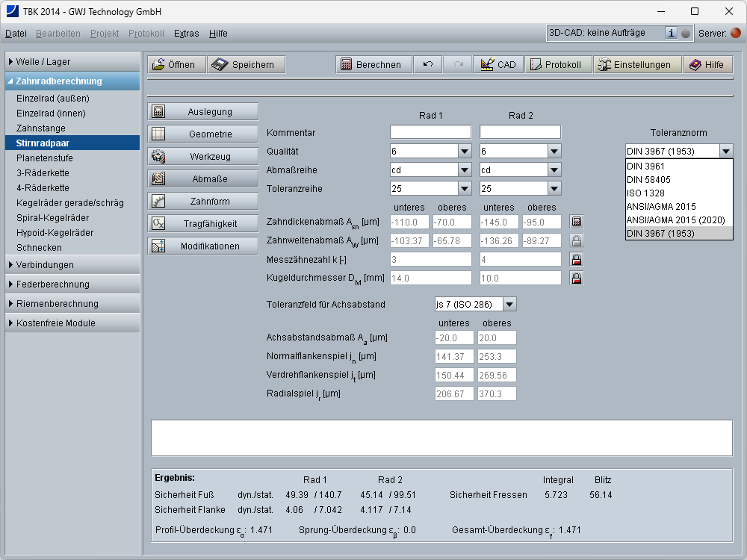Screen dimensions: 747x560
Task: Toggle lock beside Zahnweitenabmaß row
Action: point(576,240)
